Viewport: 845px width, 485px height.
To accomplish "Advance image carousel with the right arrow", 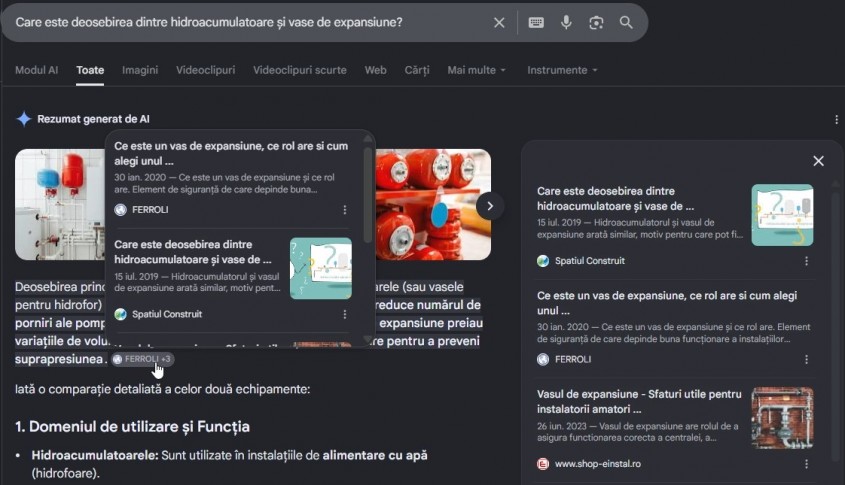I will [x=490, y=206].
